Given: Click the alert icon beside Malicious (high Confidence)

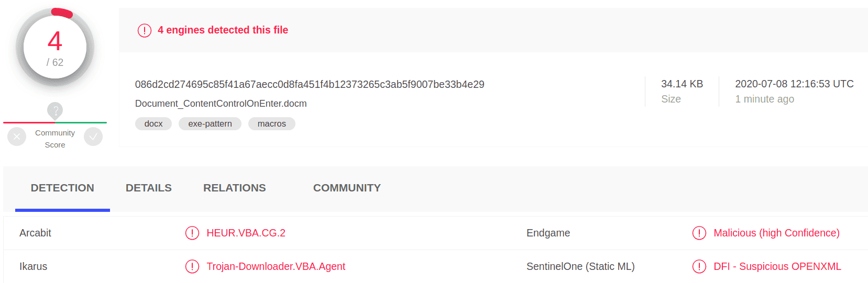Looking at the screenshot, I should pyautogui.click(x=699, y=233).
